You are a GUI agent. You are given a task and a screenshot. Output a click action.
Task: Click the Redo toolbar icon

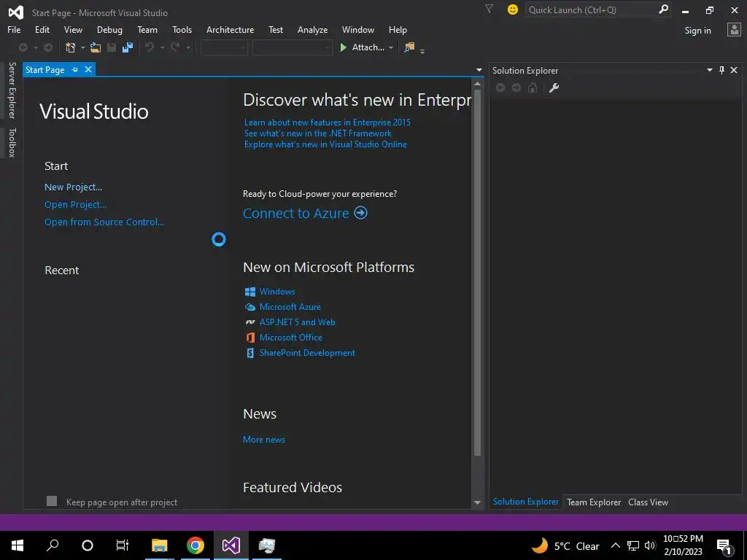pyautogui.click(x=175, y=47)
